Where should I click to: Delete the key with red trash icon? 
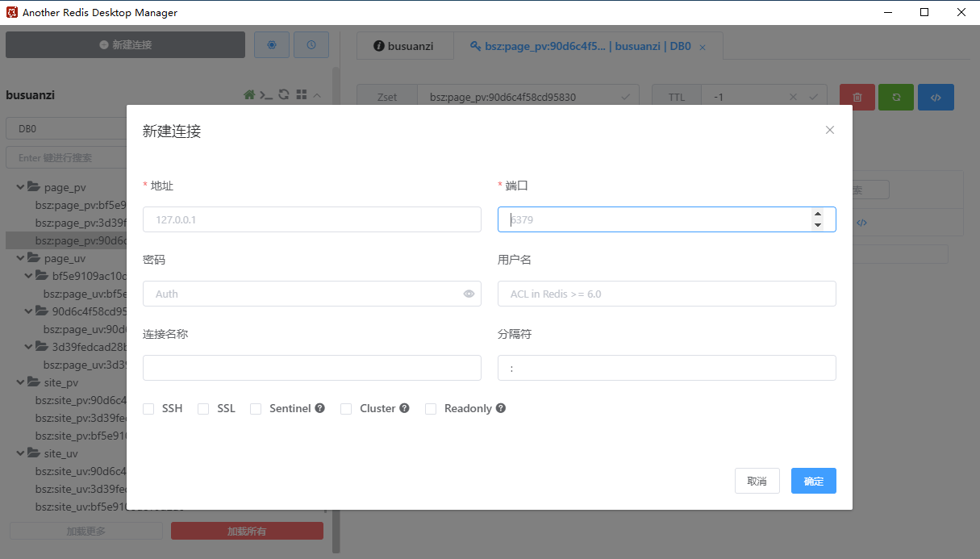point(857,96)
